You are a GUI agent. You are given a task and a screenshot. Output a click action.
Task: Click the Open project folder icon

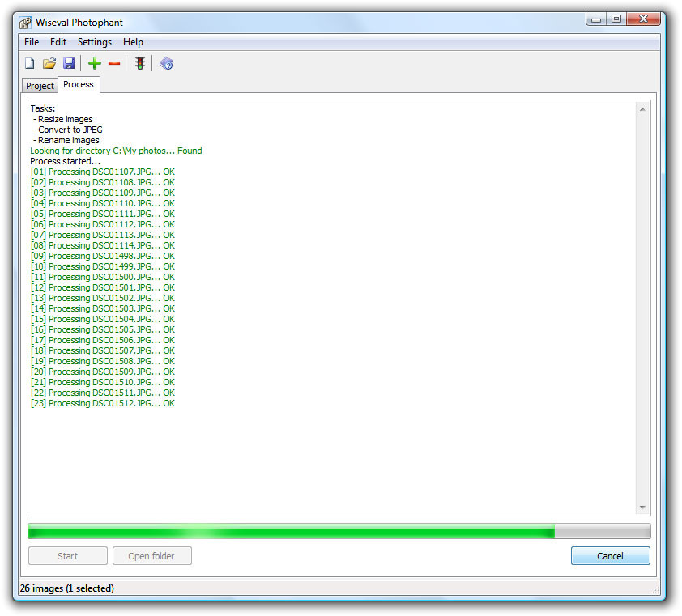[x=49, y=63]
